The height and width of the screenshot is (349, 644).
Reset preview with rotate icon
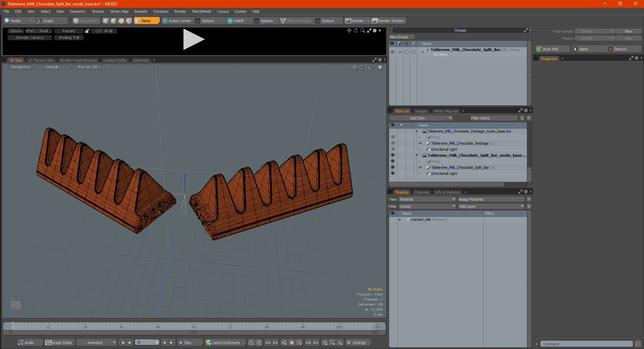click(356, 31)
